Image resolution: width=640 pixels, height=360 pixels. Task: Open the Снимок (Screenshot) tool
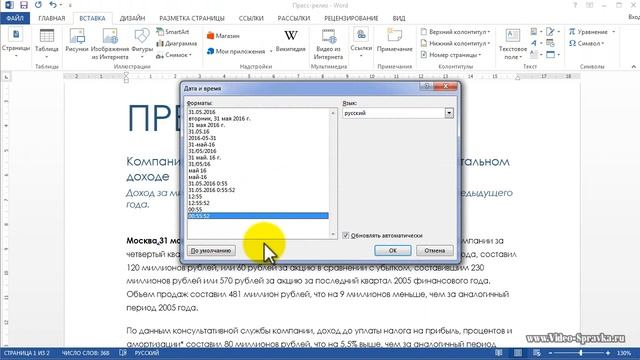pyautogui.click(x=173, y=55)
